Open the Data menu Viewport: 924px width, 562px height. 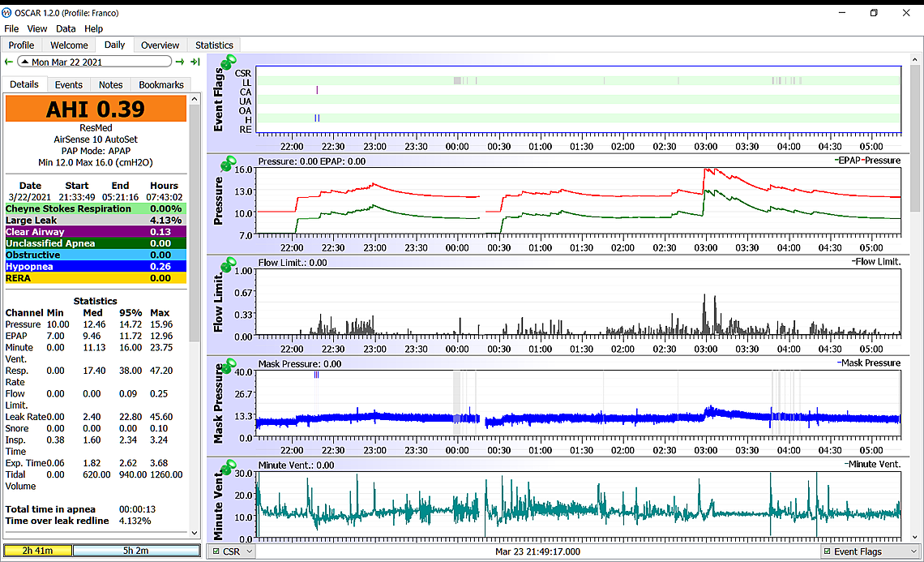point(66,28)
